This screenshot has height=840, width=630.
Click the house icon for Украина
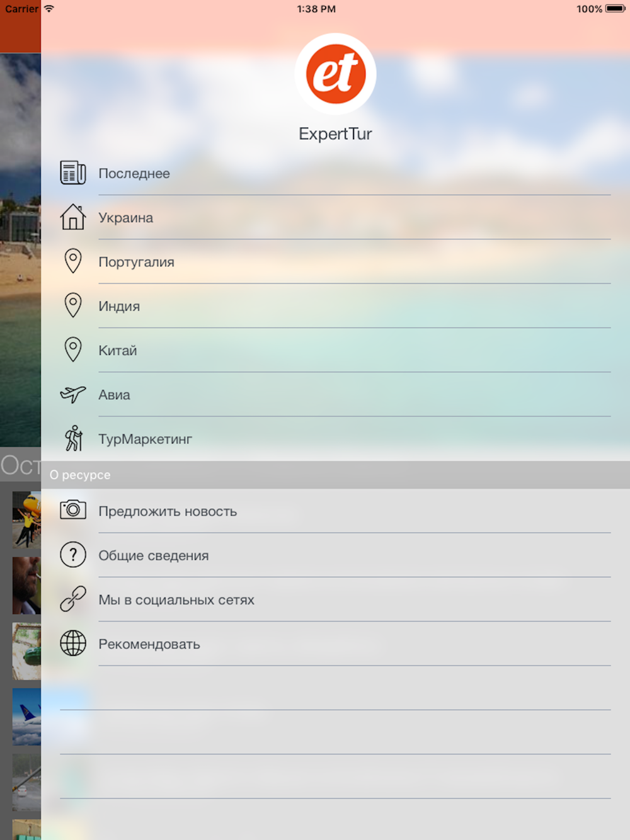[x=73, y=217]
